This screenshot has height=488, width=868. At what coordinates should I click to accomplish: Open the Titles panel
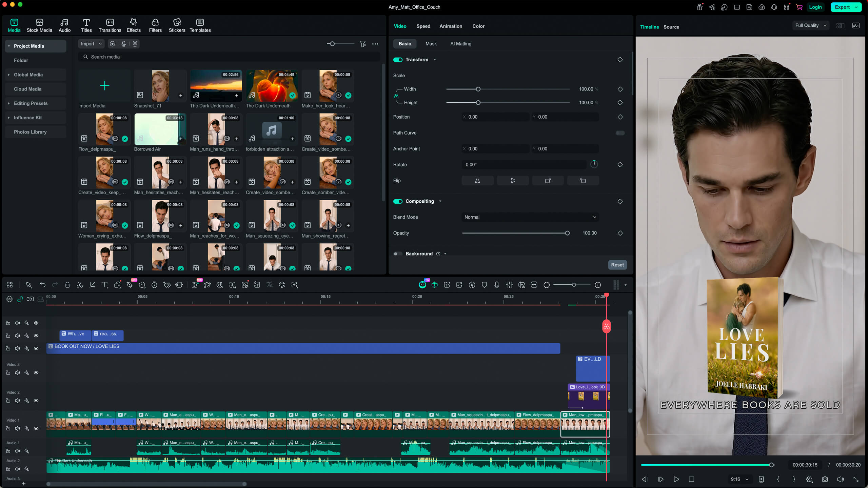point(86,26)
